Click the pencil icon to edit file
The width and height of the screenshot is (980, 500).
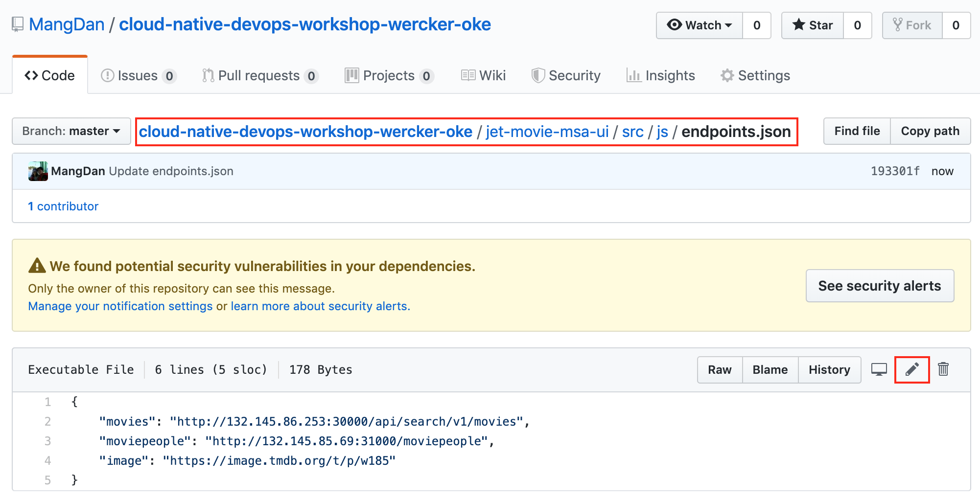(912, 370)
